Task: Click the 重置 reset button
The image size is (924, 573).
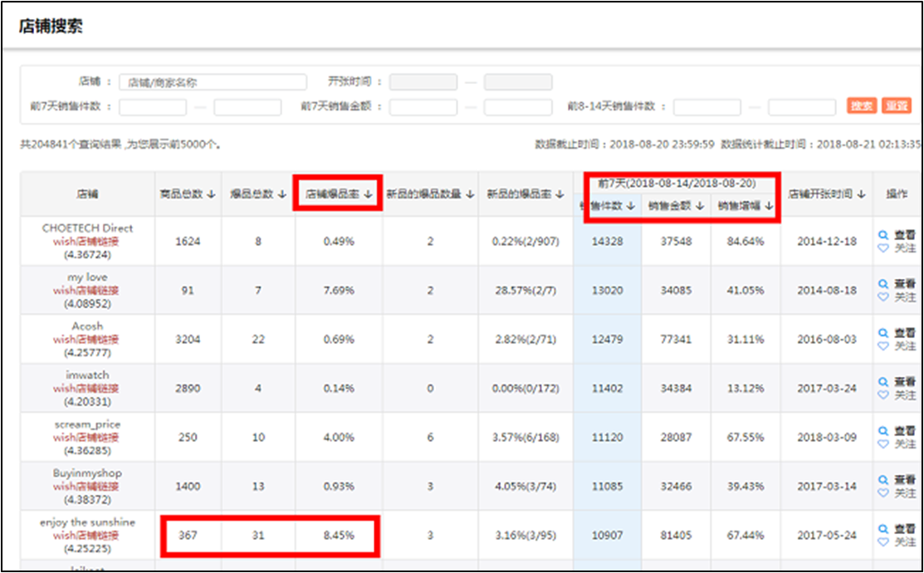Action: [x=896, y=106]
